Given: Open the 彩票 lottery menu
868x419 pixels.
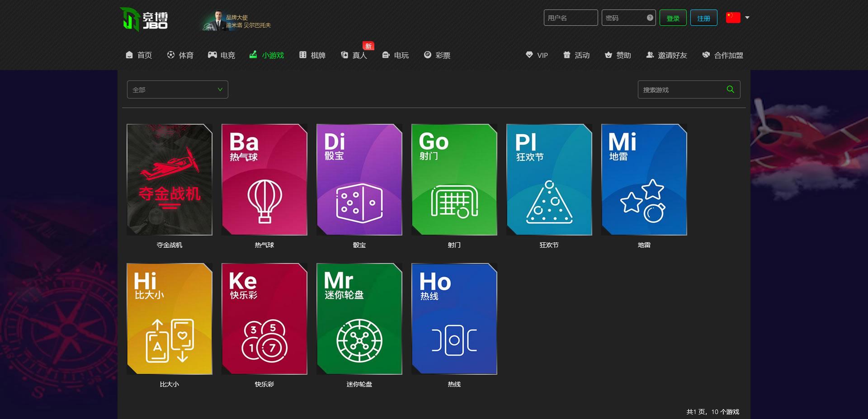Looking at the screenshot, I should [x=437, y=55].
